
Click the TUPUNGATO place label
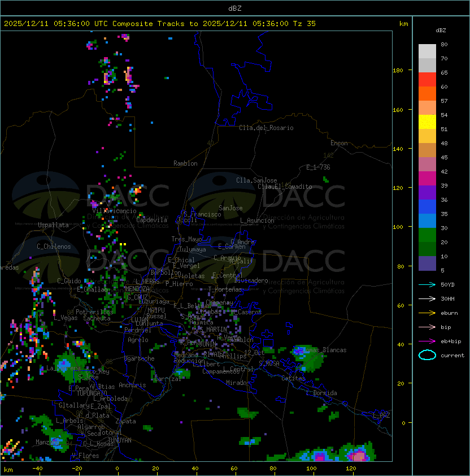[92, 393]
